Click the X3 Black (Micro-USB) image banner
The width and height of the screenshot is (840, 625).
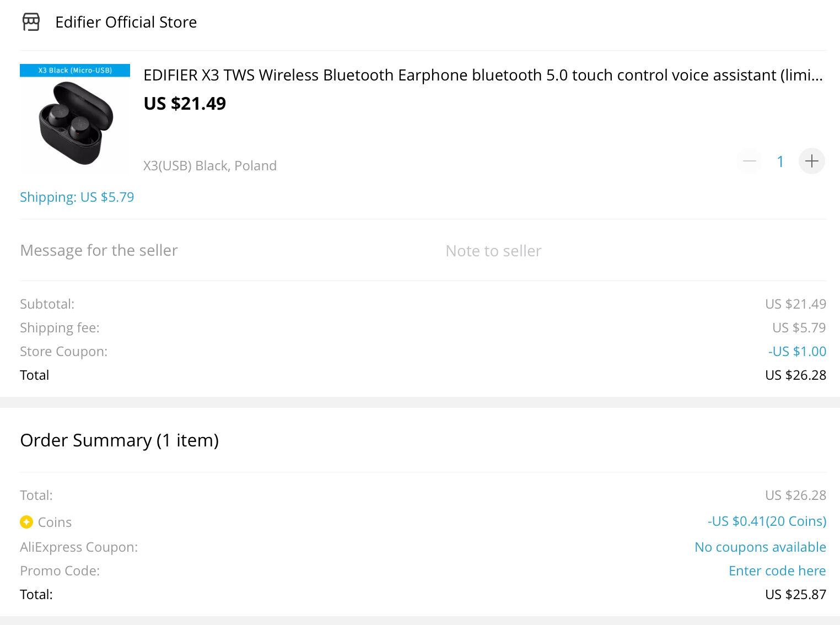pyautogui.click(x=75, y=71)
